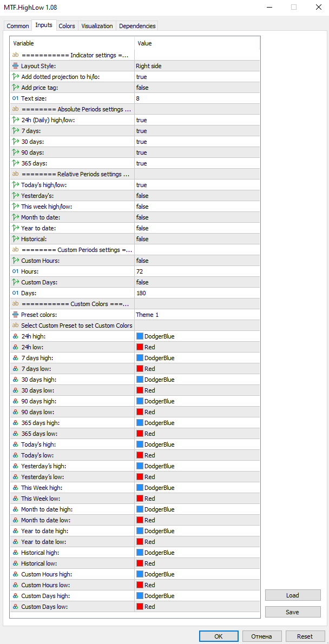Click the color icon beside Custom Days low
Image resolution: width=329 pixels, height=644 pixels.
(15, 607)
